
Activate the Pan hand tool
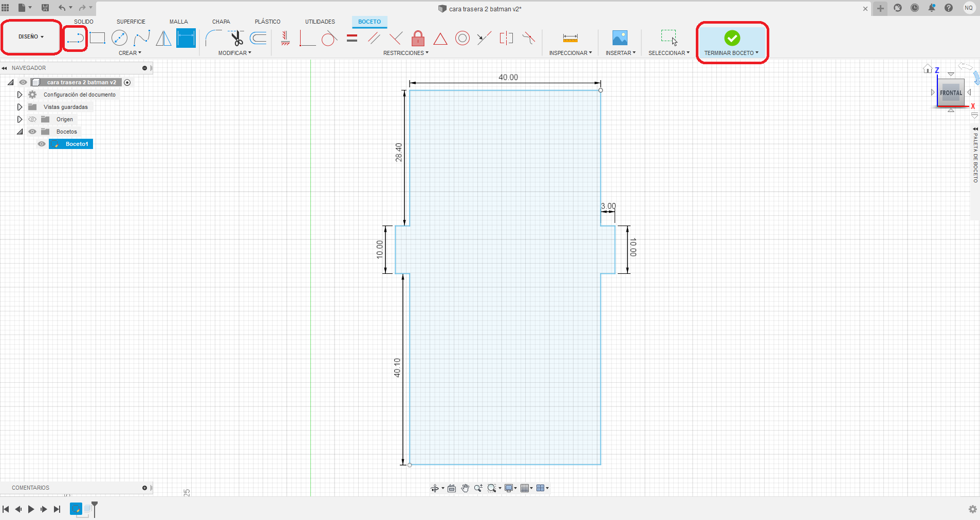pos(465,488)
